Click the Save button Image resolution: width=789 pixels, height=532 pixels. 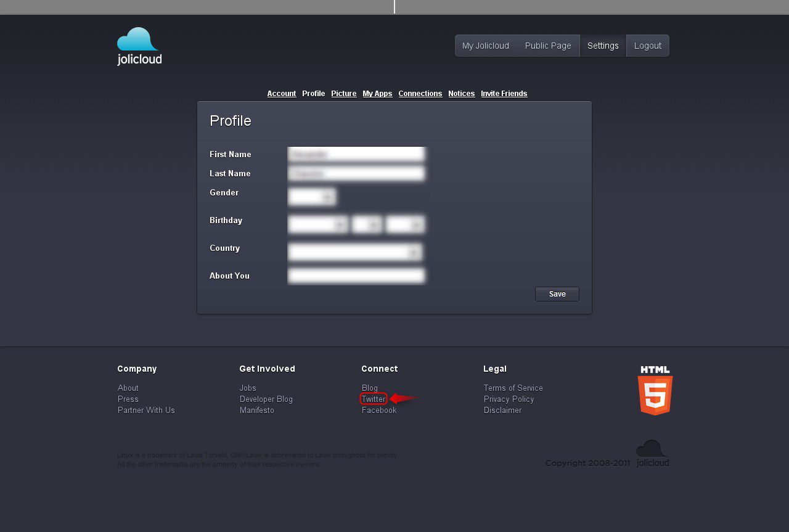(557, 294)
